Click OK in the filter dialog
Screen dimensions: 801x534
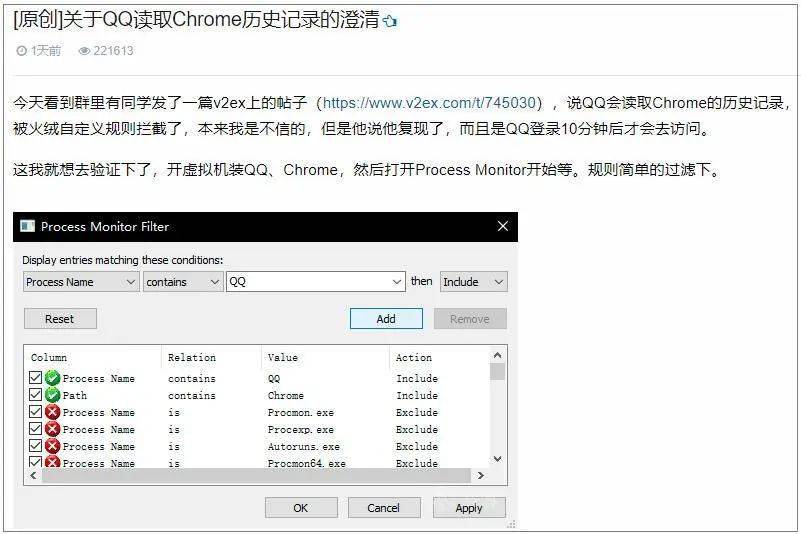tap(301, 508)
